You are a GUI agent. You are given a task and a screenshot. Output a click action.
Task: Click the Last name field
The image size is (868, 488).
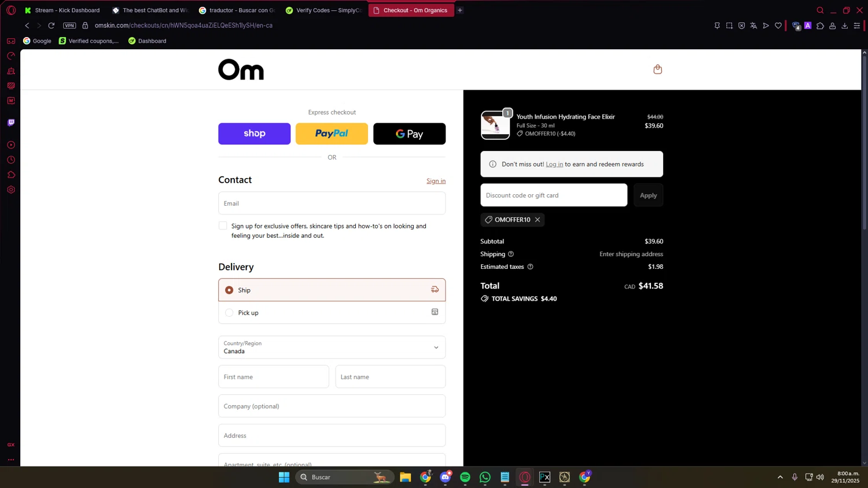coord(391,377)
